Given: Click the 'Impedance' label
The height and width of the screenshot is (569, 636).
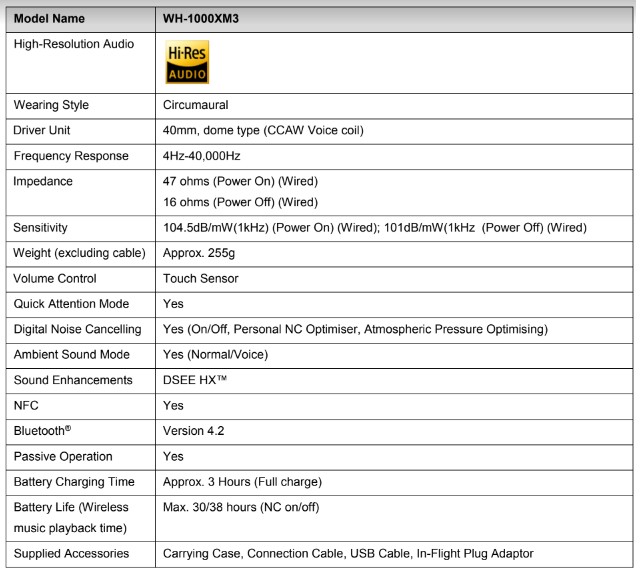Looking at the screenshot, I should [43, 181].
